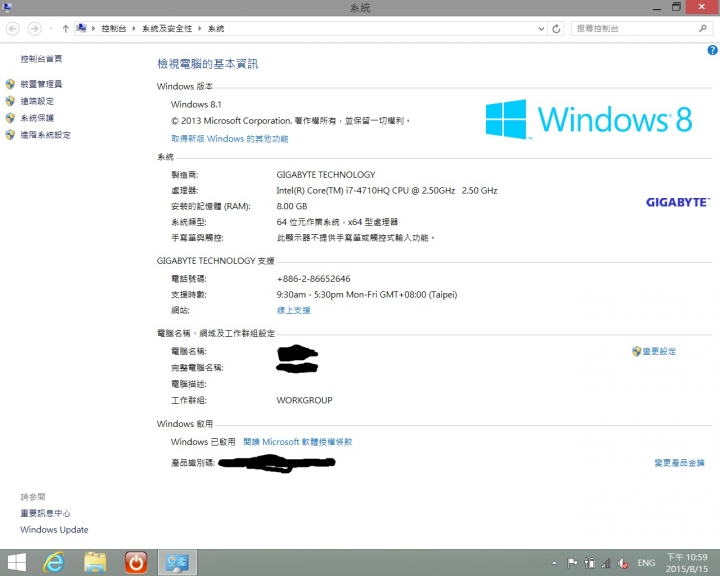Click 變更設定 link

click(659, 351)
